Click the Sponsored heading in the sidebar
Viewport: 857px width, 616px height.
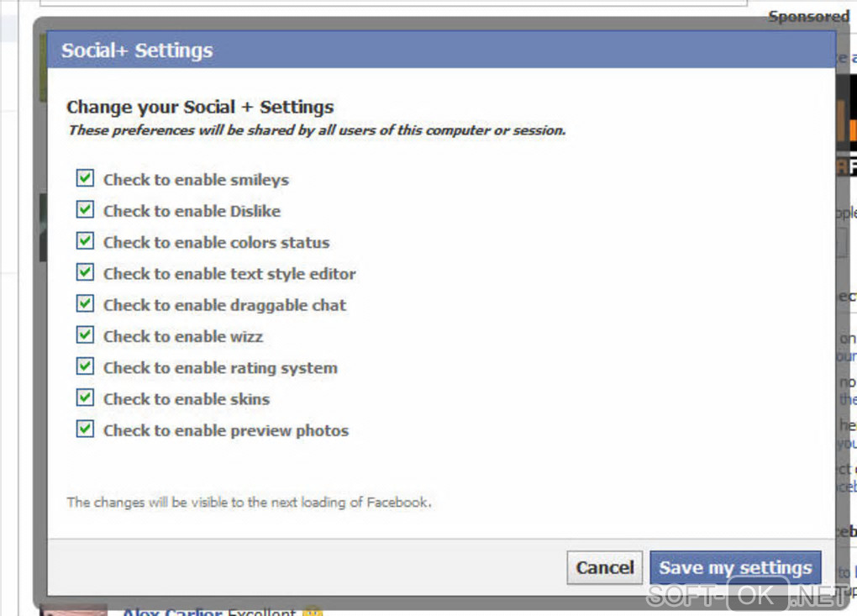pos(808,16)
